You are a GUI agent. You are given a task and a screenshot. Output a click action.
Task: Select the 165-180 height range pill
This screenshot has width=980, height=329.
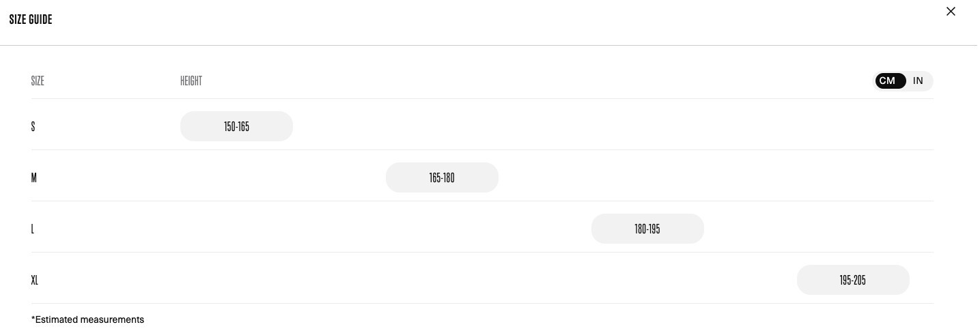tap(442, 178)
